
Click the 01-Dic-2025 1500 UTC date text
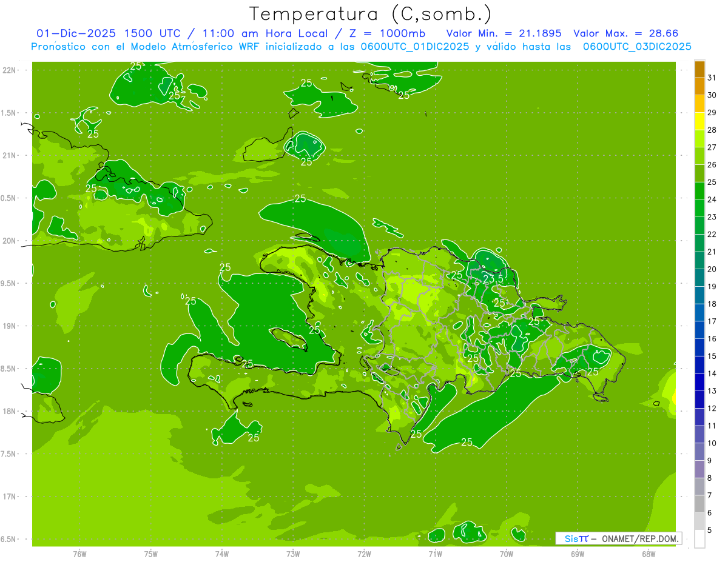tap(108, 33)
